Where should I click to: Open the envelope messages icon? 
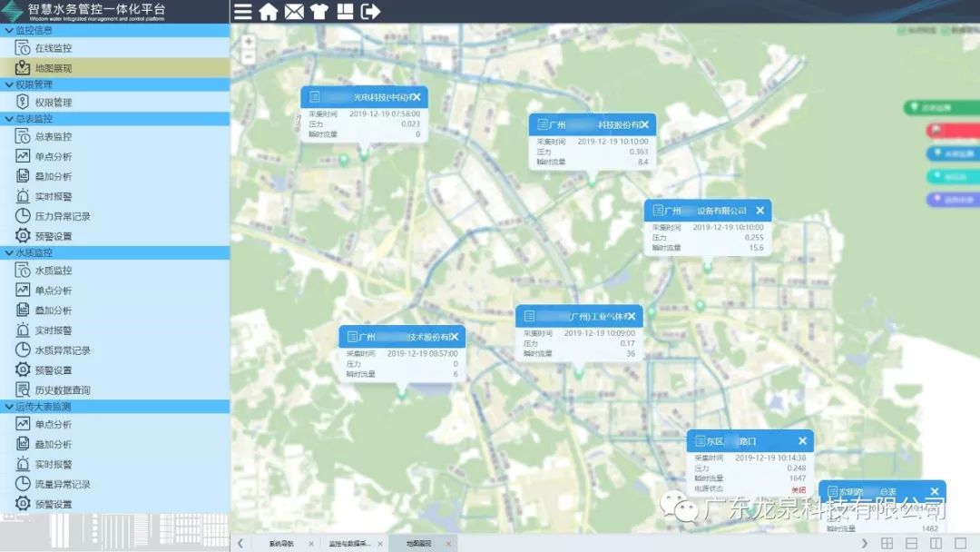pyautogui.click(x=294, y=12)
